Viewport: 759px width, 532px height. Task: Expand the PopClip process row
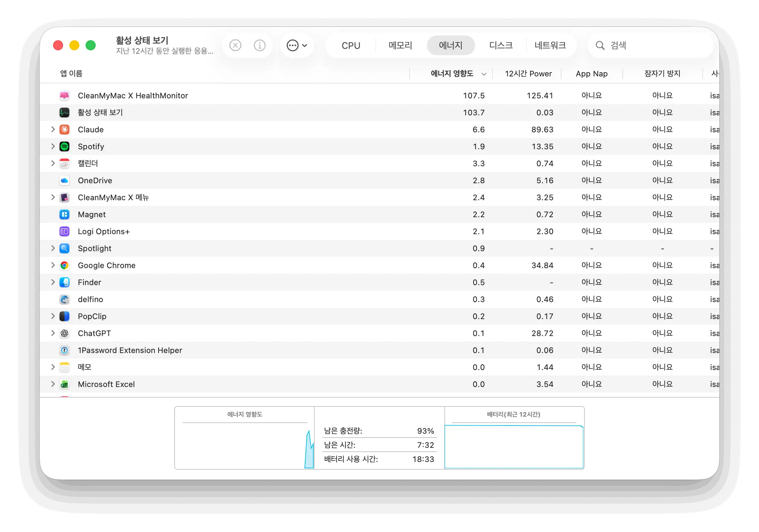click(53, 316)
